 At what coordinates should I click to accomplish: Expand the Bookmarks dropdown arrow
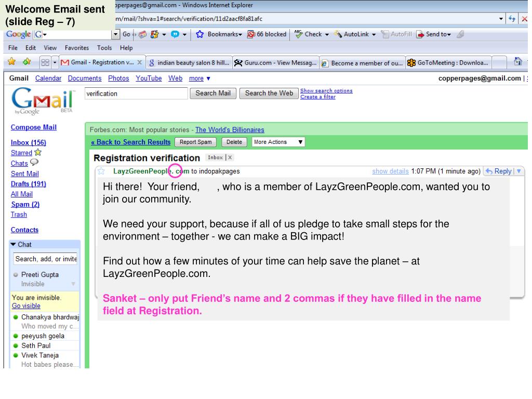point(240,35)
